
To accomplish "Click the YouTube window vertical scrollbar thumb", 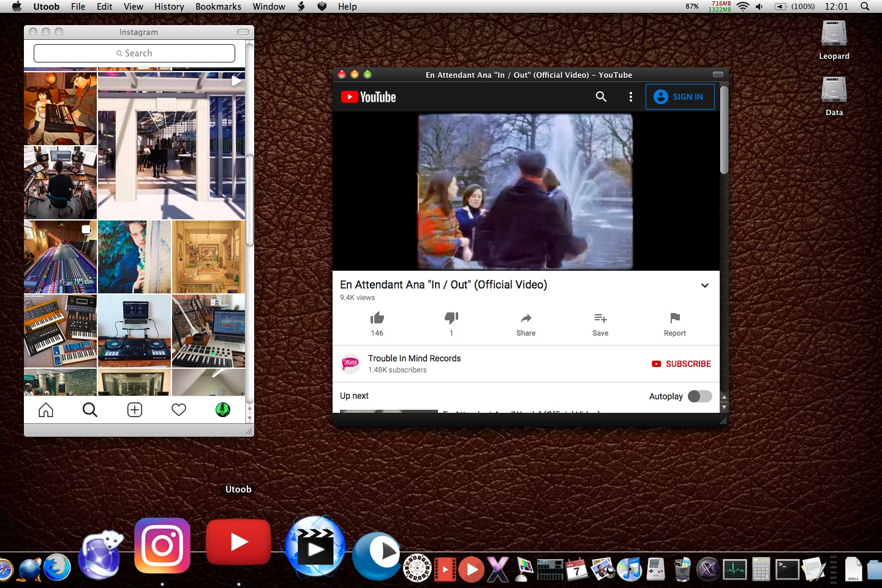I will pos(724,130).
